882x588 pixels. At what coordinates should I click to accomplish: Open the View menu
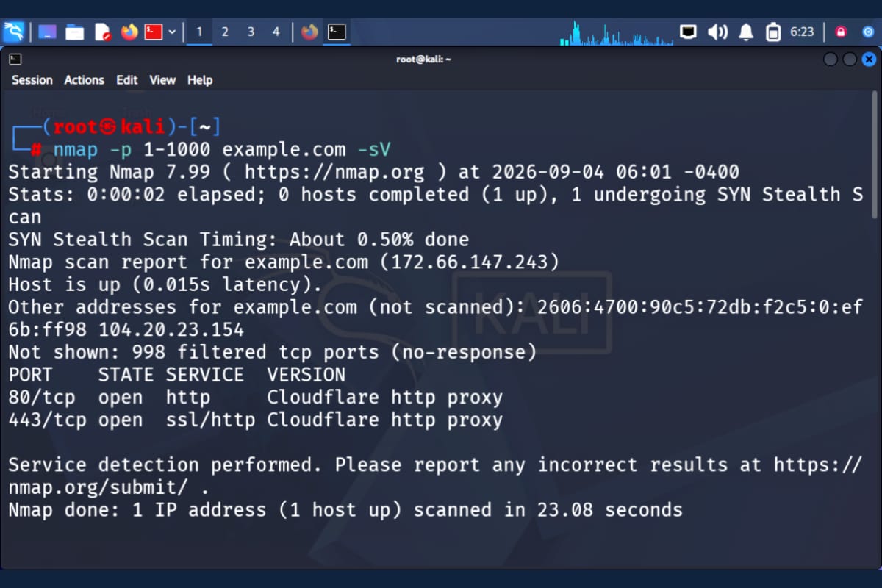pos(162,80)
